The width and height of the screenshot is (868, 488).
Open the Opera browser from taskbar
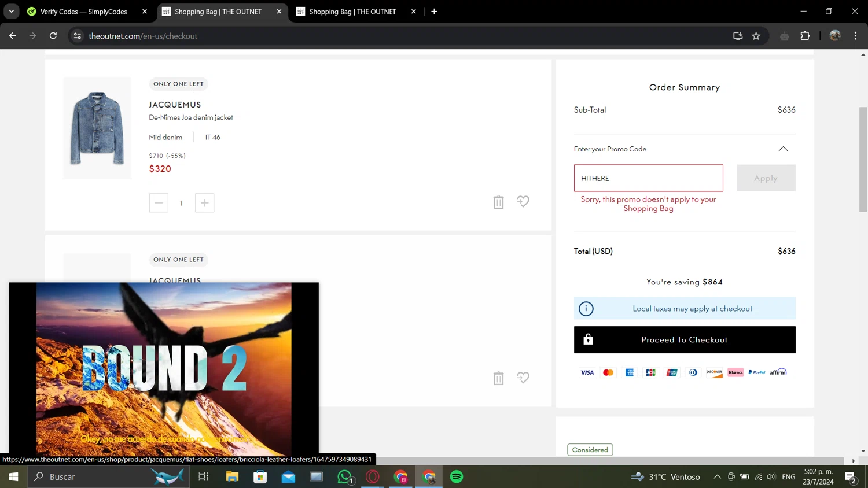click(x=373, y=476)
